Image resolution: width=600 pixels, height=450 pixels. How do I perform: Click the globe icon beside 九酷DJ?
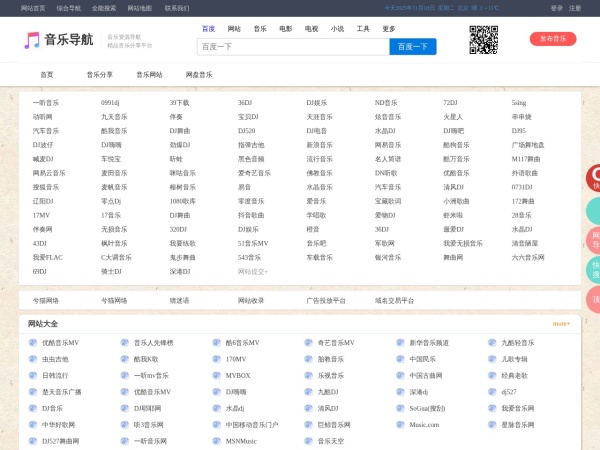click(x=308, y=392)
